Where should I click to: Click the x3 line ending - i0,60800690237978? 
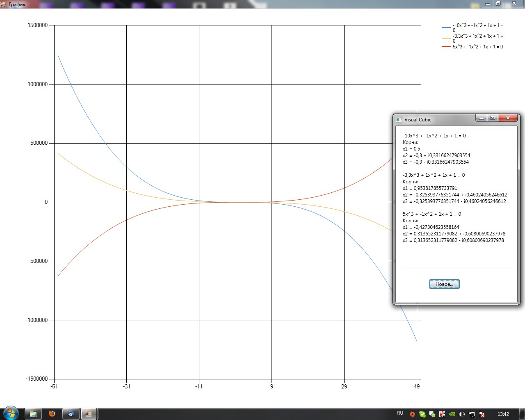(x=453, y=240)
